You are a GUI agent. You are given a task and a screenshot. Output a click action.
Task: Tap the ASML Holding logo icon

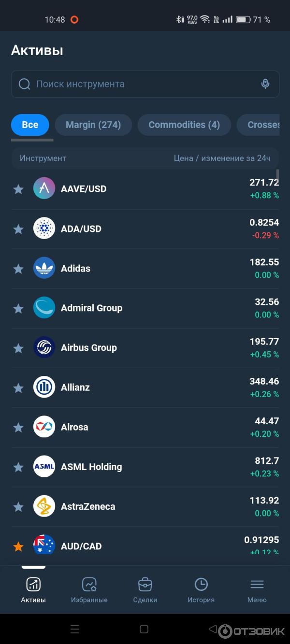click(x=44, y=467)
